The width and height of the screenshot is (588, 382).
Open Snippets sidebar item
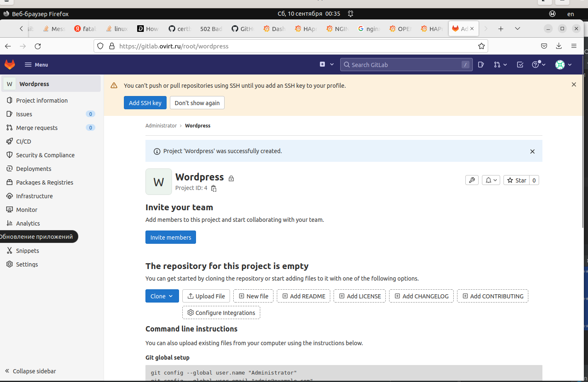51,250
